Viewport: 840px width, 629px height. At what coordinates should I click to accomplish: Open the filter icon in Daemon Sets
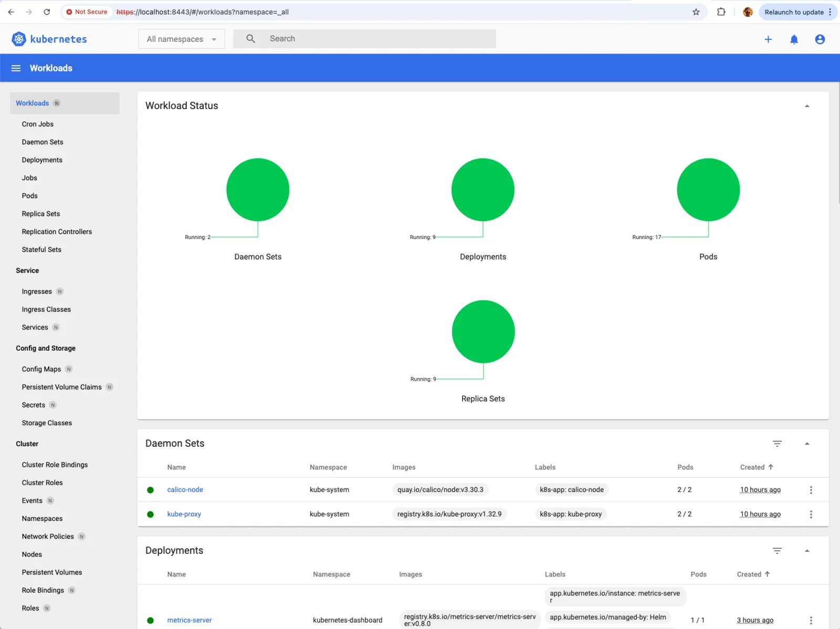point(777,444)
